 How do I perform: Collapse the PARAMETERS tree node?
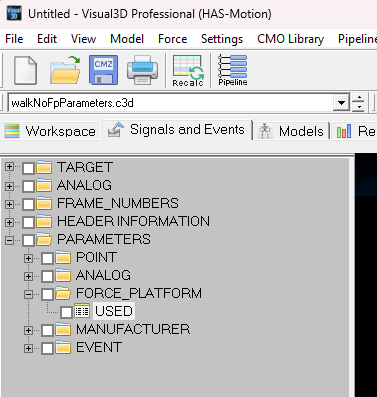(x=9, y=240)
